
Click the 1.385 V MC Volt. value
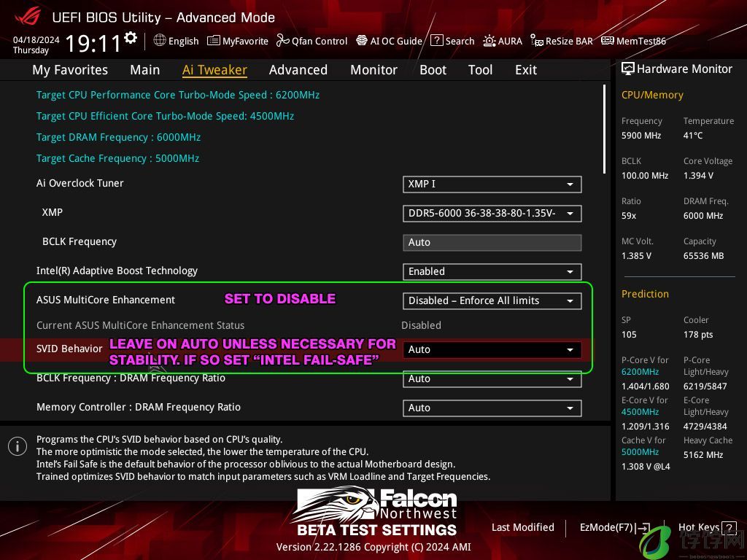point(636,256)
